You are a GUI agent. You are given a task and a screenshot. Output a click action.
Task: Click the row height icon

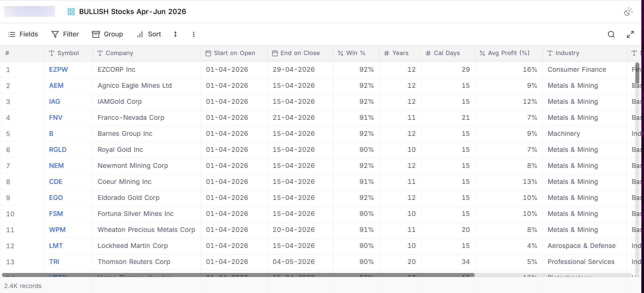click(x=175, y=34)
